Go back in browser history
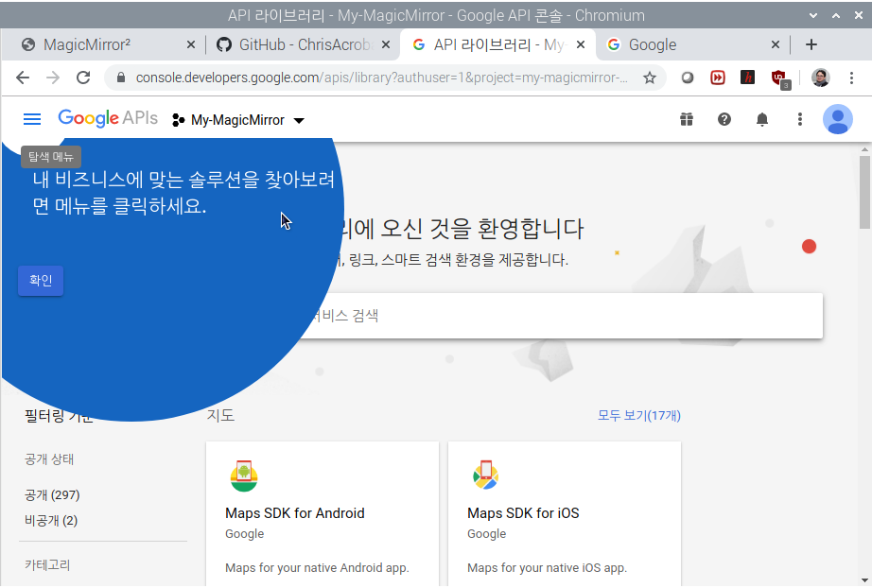872x588 pixels. tap(23, 78)
